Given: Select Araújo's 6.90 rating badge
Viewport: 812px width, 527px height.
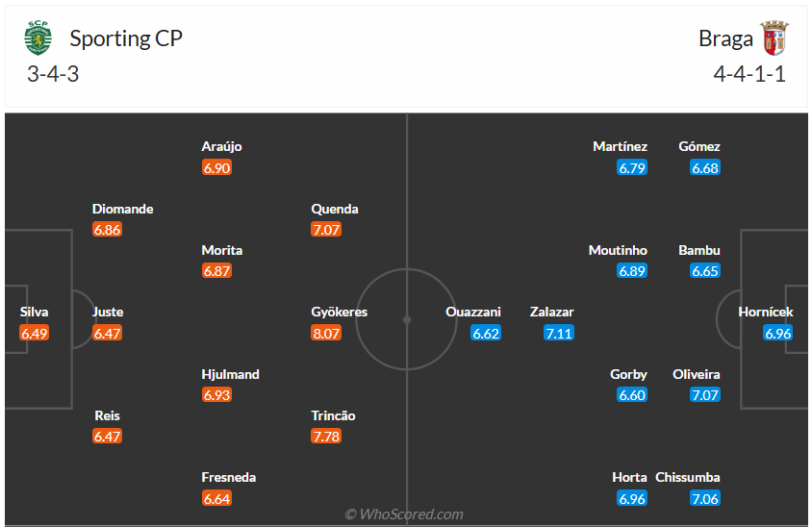Looking at the screenshot, I should (217, 167).
